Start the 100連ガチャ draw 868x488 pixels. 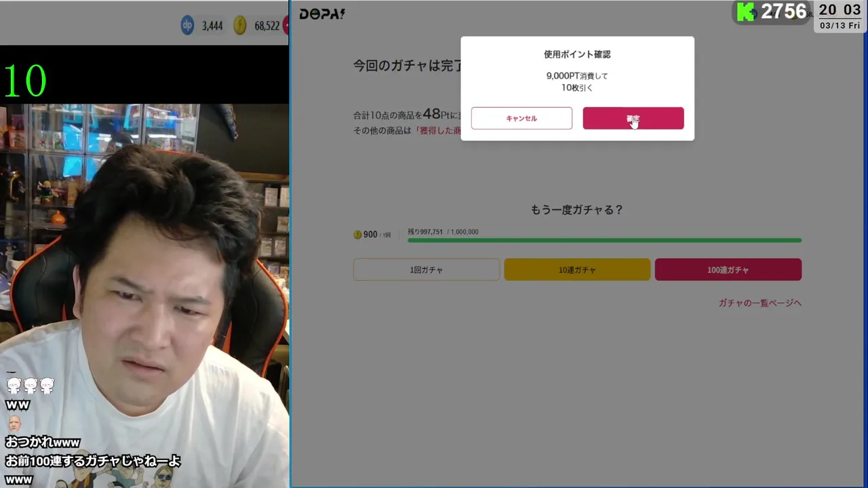728,270
